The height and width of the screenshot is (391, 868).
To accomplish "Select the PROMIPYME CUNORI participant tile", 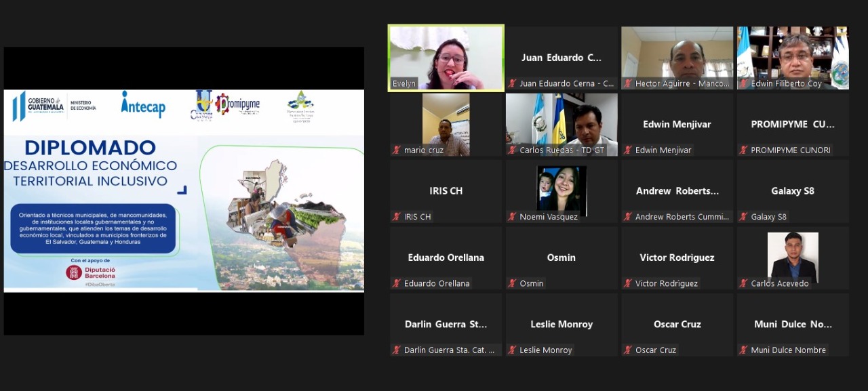I will click(x=792, y=125).
